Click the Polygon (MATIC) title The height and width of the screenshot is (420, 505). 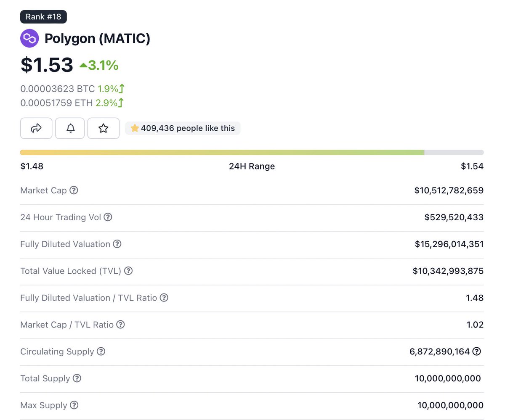tap(97, 39)
